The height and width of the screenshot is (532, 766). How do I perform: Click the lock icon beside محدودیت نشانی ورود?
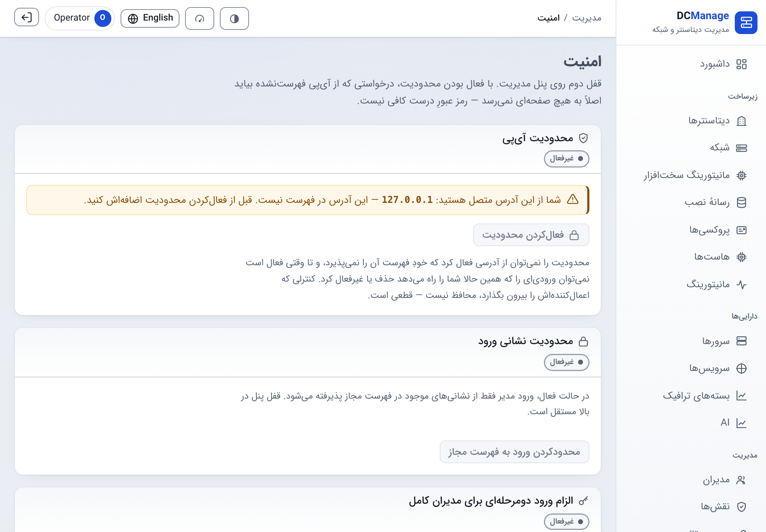coord(583,342)
